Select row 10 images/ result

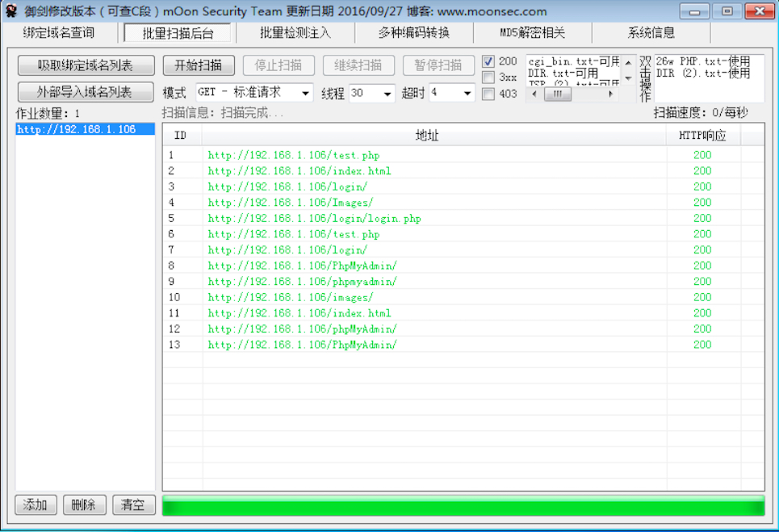click(x=463, y=298)
